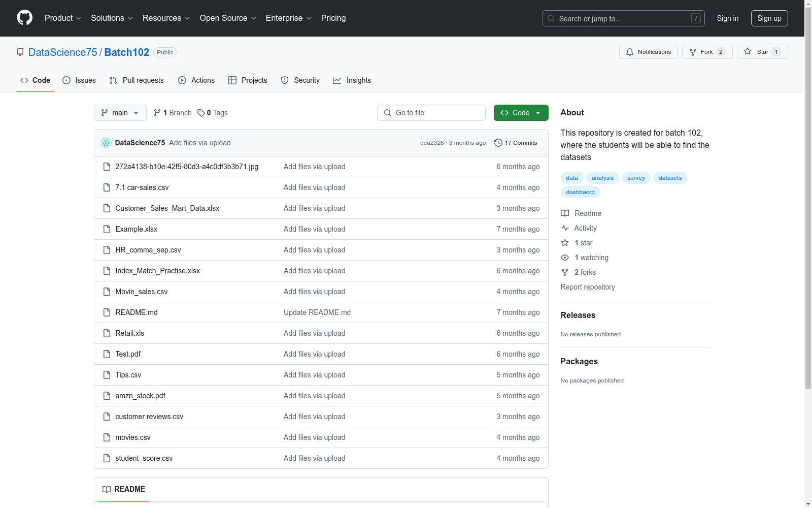
Task: Click the Search or jump to field
Action: coord(624,18)
